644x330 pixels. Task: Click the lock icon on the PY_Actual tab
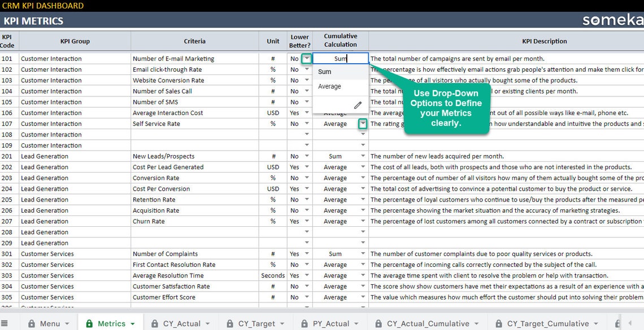coord(303,323)
